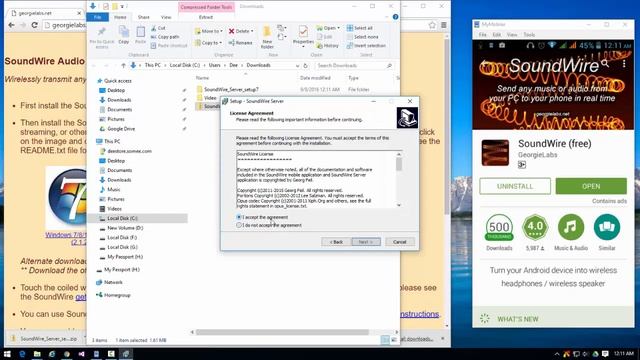Click the Rename icon
The width and height of the screenshot is (640, 360).
231,42
